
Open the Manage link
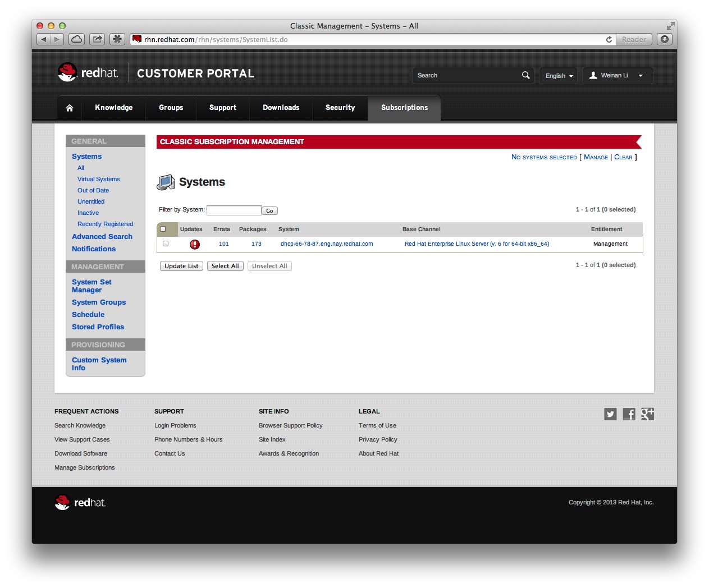click(596, 157)
